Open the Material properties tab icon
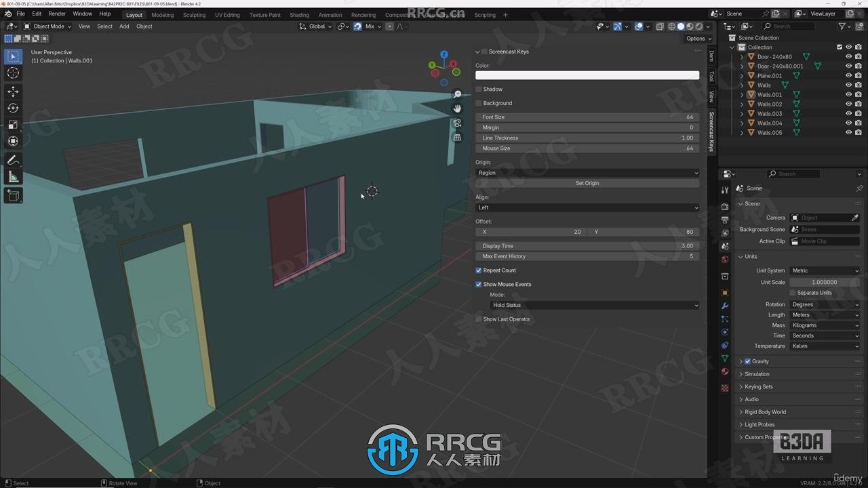 [725, 371]
